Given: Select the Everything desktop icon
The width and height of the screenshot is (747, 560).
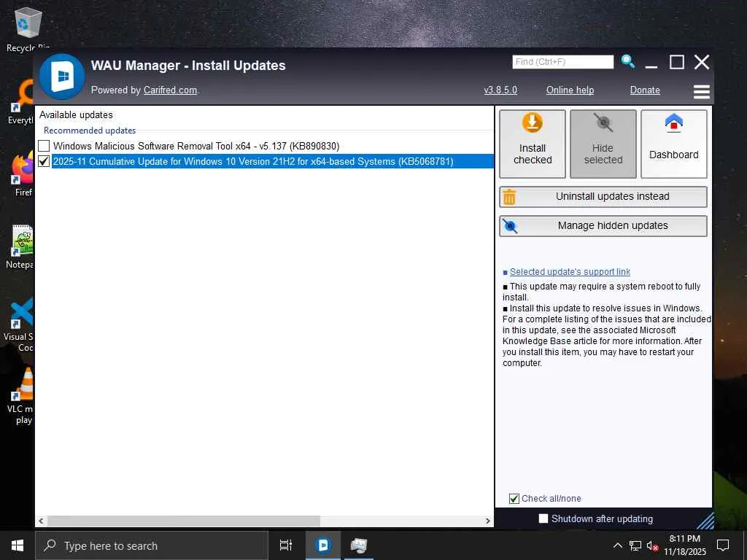Looking at the screenshot, I should click(x=21, y=102).
